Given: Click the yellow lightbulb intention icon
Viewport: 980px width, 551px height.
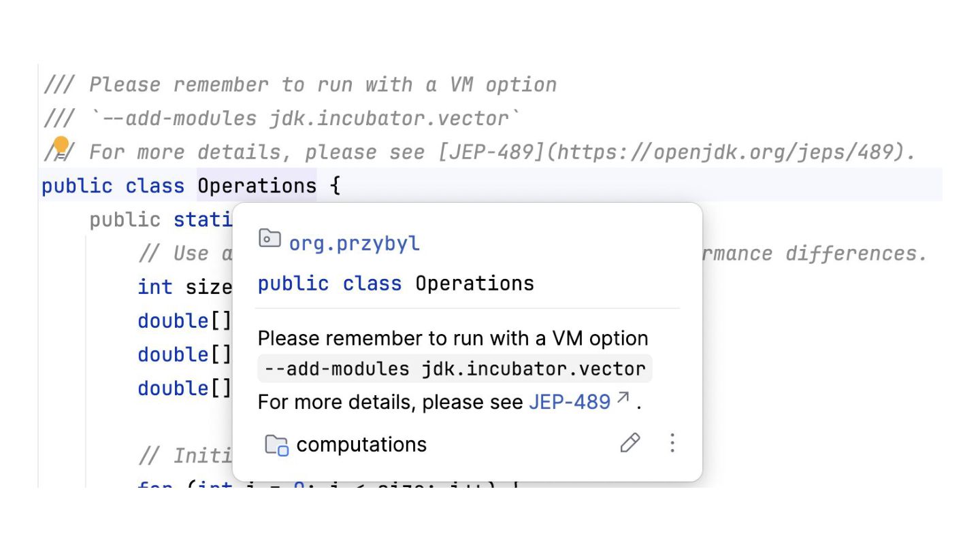Looking at the screenshot, I should pyautogui.click(x=61, y=145).
